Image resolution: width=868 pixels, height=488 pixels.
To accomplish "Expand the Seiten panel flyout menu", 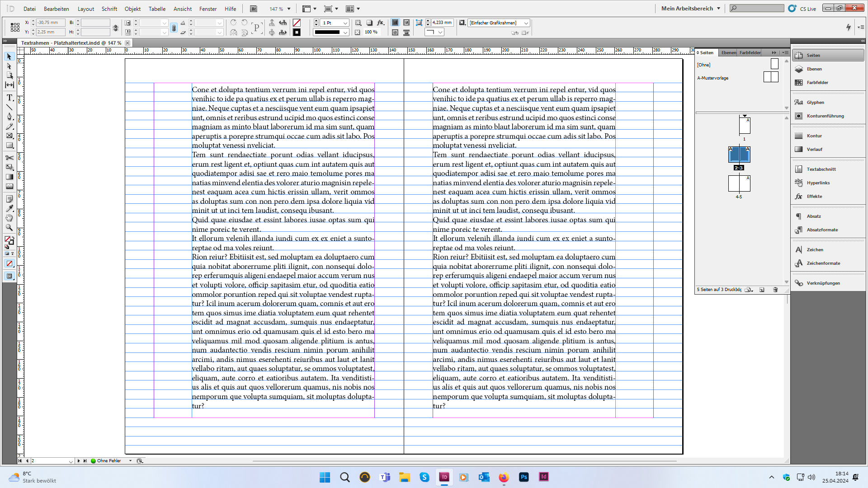I will pos(786,52).
